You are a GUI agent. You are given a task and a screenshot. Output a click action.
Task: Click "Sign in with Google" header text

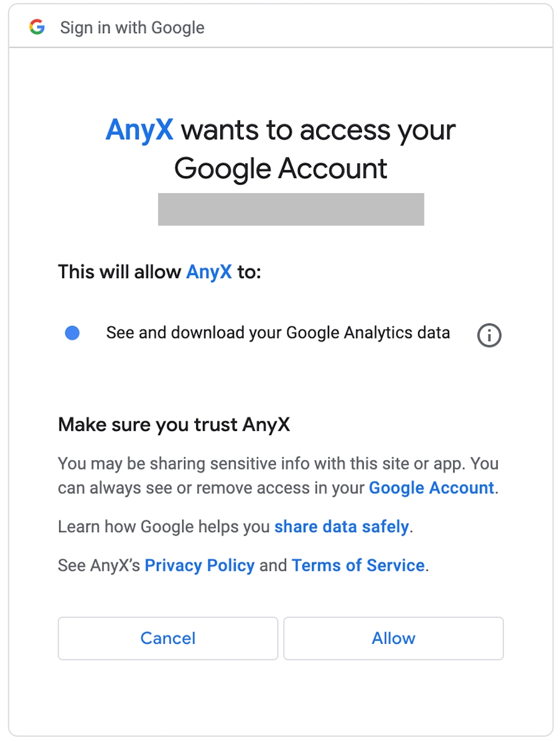coord(132,28)
